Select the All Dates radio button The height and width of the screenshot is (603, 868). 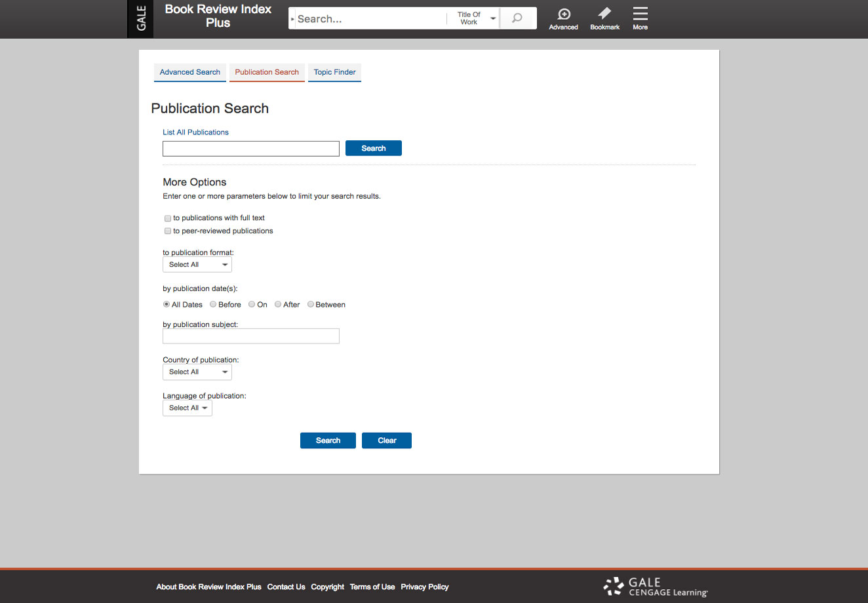167,304
